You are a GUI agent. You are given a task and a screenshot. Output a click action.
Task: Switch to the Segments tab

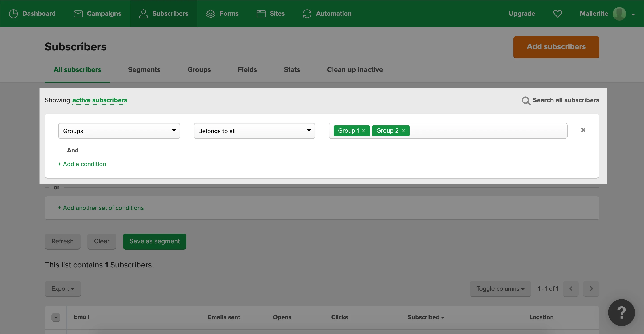(x=144, y=70)
